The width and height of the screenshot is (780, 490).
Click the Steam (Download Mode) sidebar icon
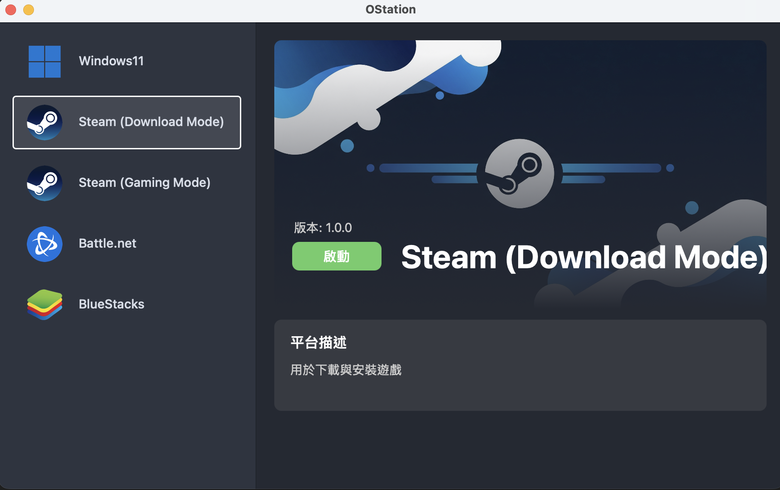[x=45, y=122]
